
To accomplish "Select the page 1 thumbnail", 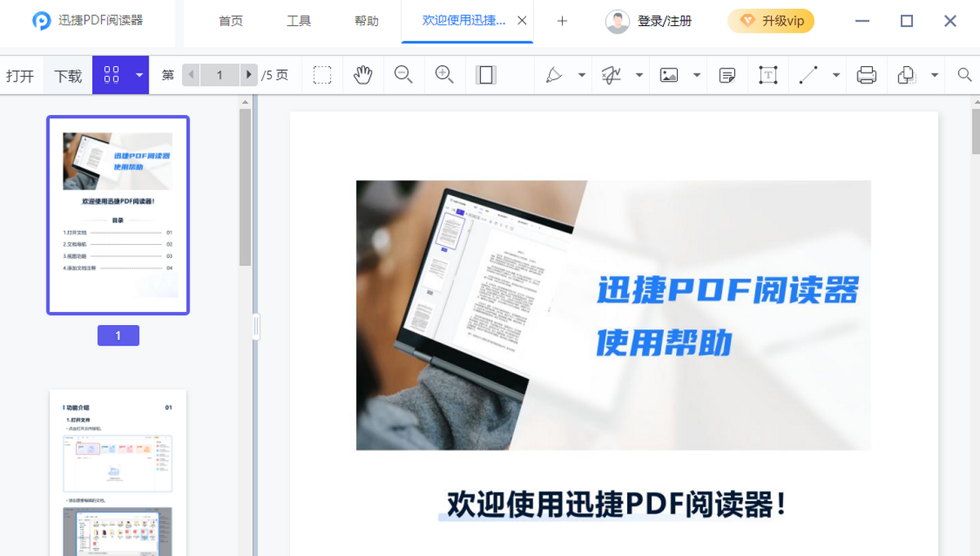I will (x=118, y=216).
